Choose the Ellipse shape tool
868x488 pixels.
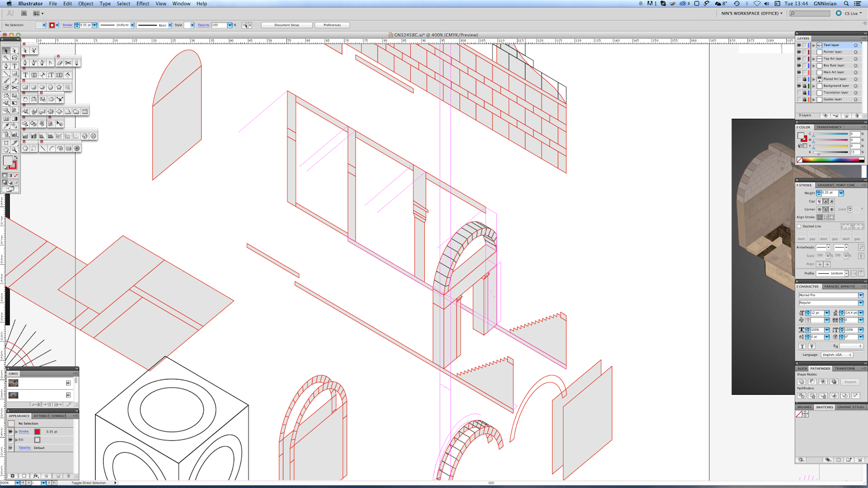[42, 87]
